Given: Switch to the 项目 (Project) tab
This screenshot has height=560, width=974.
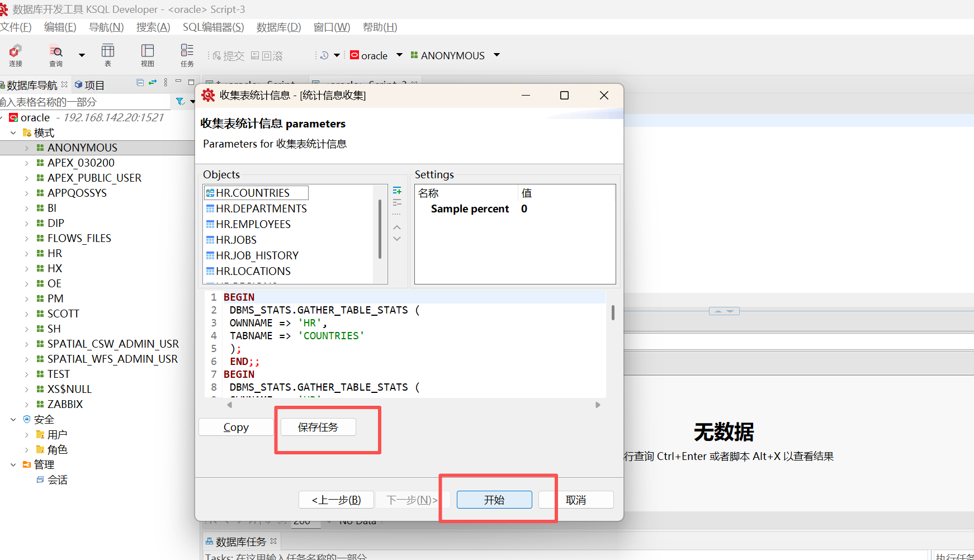Looking at the screenshot, I should coord(89,85).
